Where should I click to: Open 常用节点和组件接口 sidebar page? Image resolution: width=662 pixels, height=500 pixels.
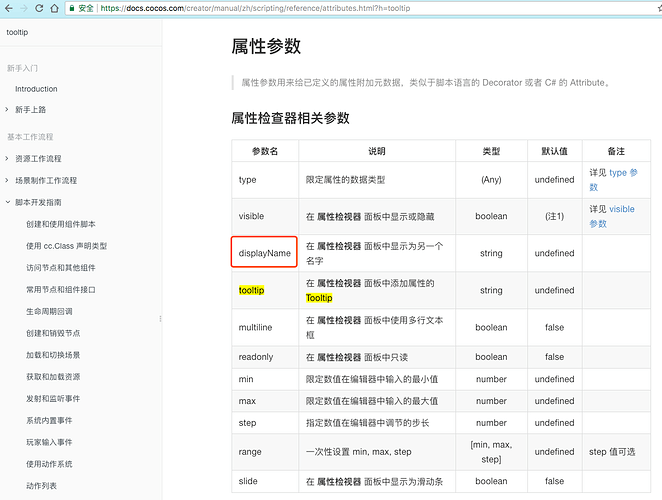coord(61,290)
